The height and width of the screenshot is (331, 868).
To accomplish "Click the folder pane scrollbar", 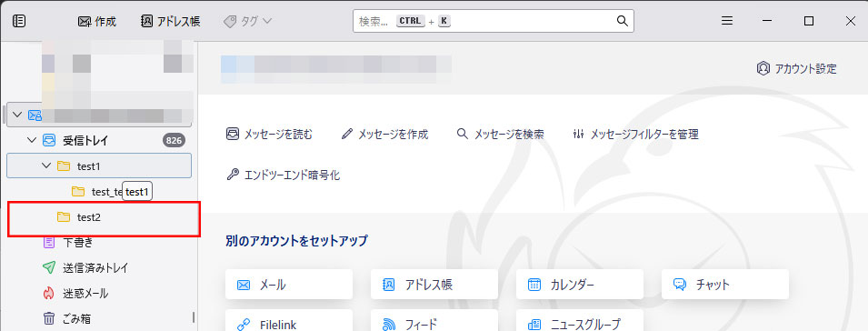I will (x=194, y=317).
